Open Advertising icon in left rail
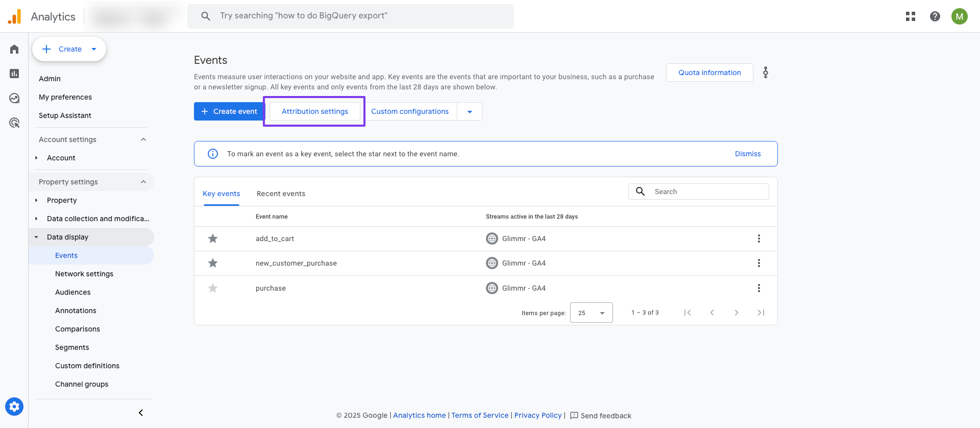 click(x=14, y=123)
